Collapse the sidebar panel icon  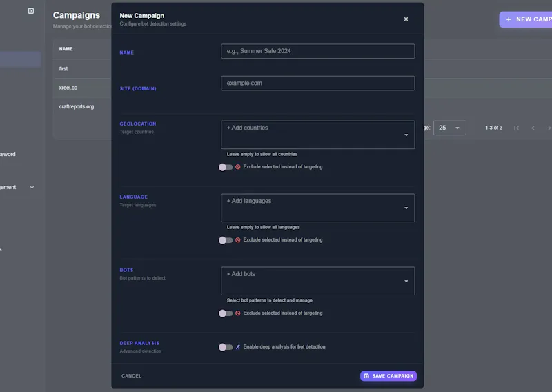point(31,11)
